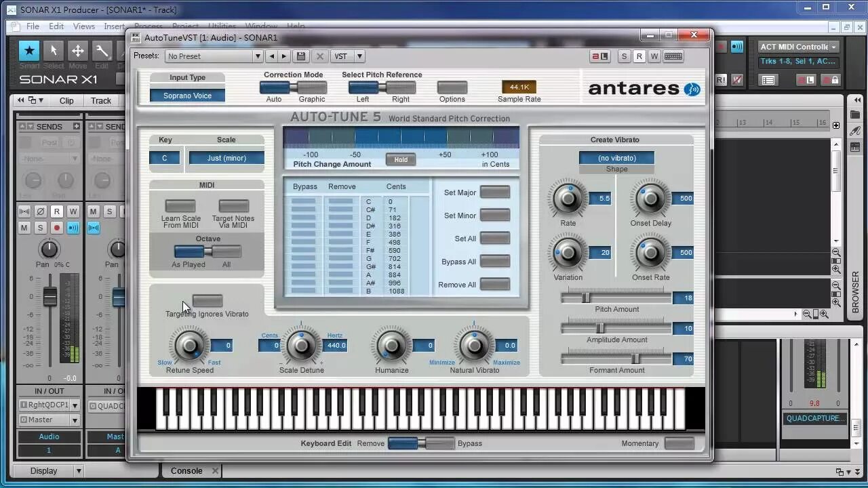This screenshot has width=868, height=488.
Task: Click the Options button
Action: [x=452, y=87]
